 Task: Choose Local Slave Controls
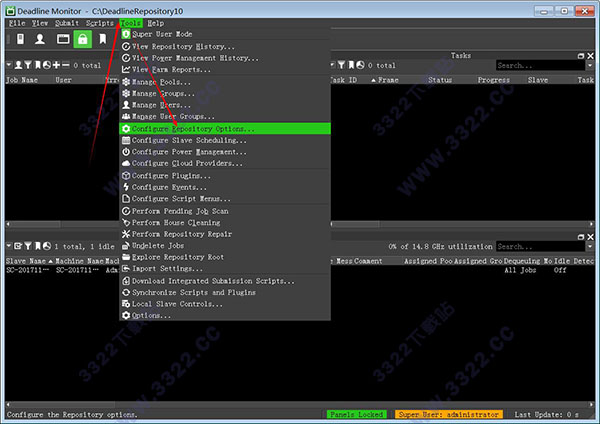(225, 304)
